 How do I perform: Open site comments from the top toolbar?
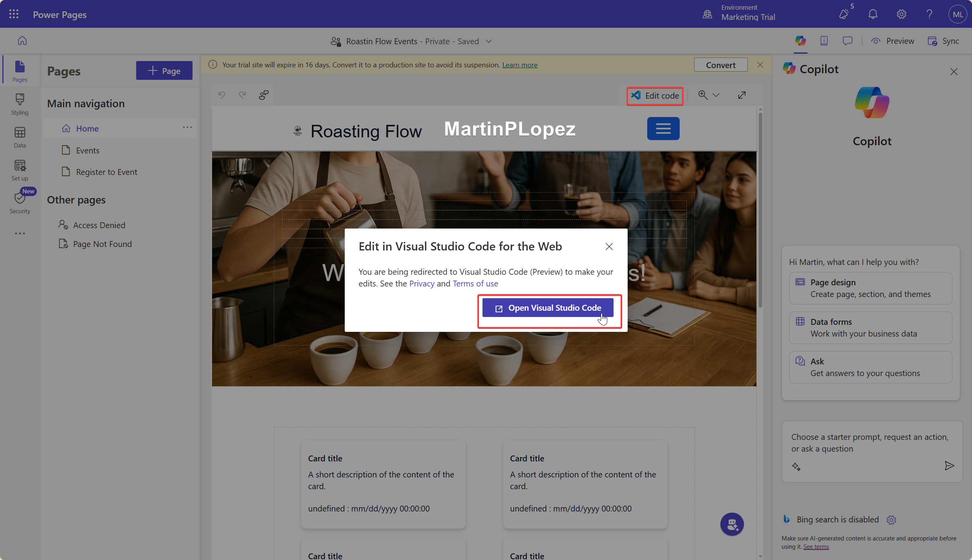click(x=848, y=40)
